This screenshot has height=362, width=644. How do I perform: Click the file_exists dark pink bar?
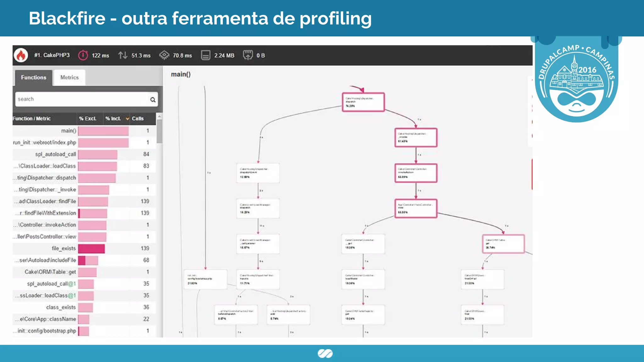[x=92, y=249]
